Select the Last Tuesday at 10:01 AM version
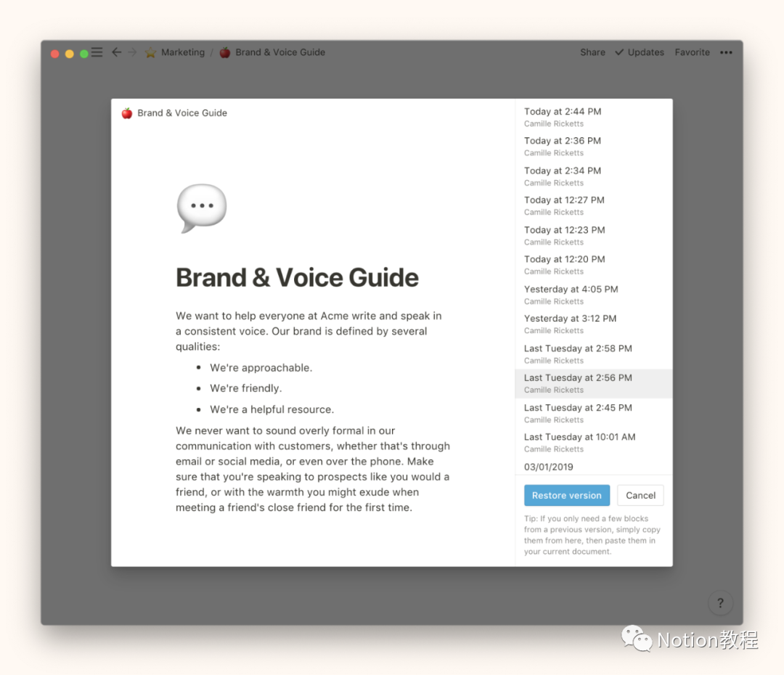The height and width of the screenshot is (675, 784). tap(579, 443)
